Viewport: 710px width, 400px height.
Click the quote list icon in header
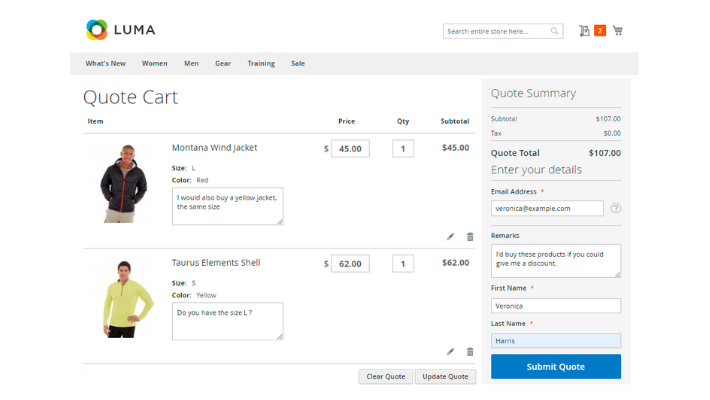pos(584,31)
